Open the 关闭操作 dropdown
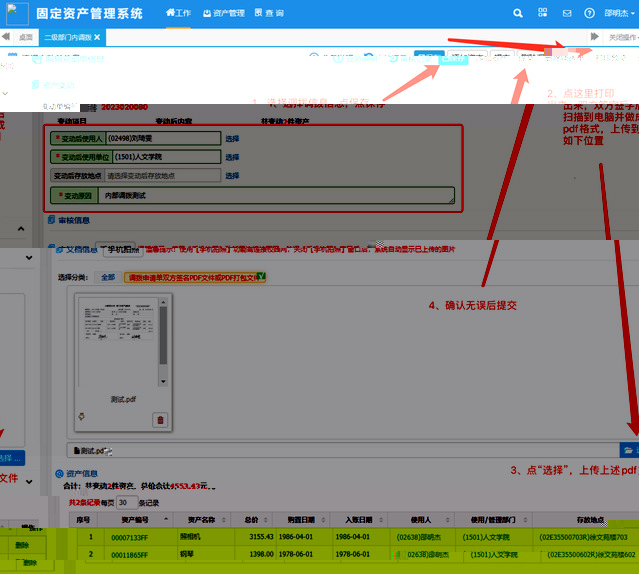The image size is (639, 574). (623, 37)
